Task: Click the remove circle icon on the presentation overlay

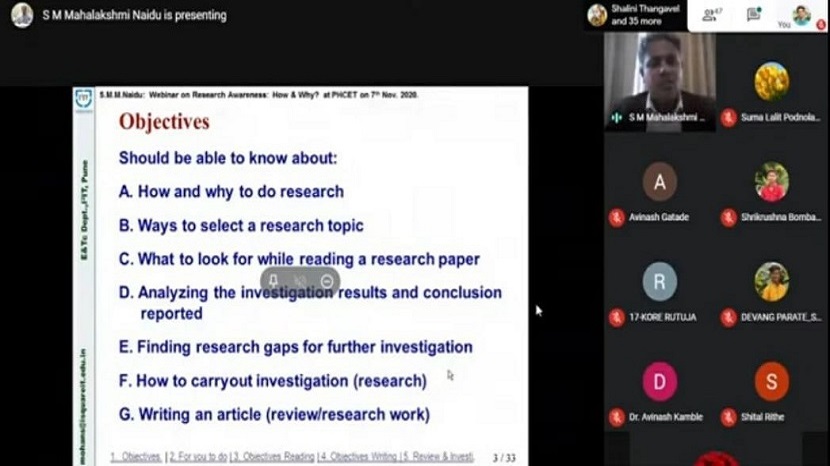Action: pos(327,281)
